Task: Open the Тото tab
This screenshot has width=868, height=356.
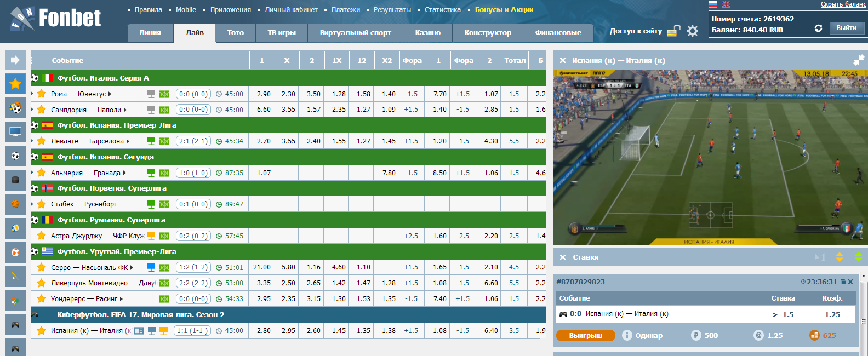Action: [236, 33]
